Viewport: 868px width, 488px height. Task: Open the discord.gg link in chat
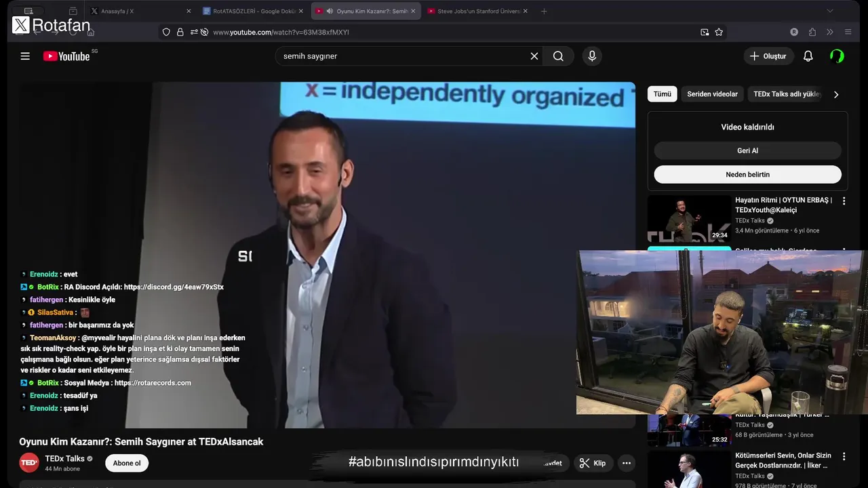174,287
